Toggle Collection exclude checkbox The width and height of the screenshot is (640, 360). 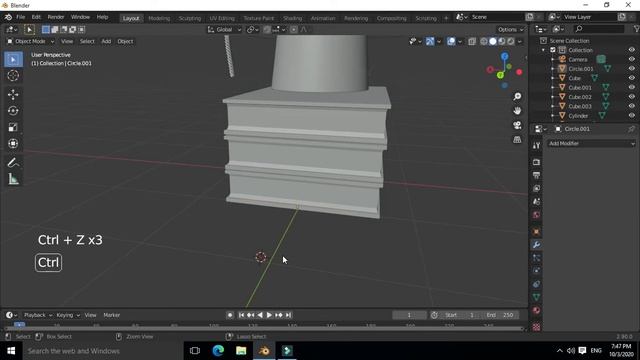[x=553, y=50]
